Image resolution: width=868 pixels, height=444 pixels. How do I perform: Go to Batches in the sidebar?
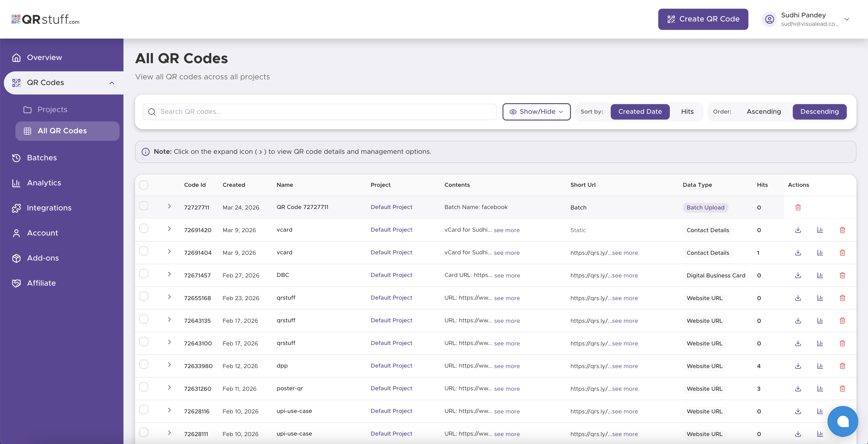point(42,158)
